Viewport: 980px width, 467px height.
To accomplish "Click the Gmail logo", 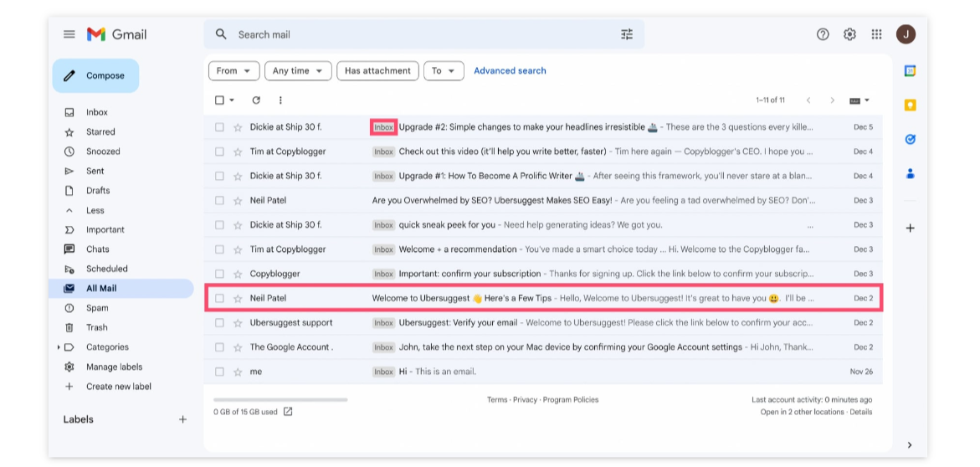I will 117,34.
